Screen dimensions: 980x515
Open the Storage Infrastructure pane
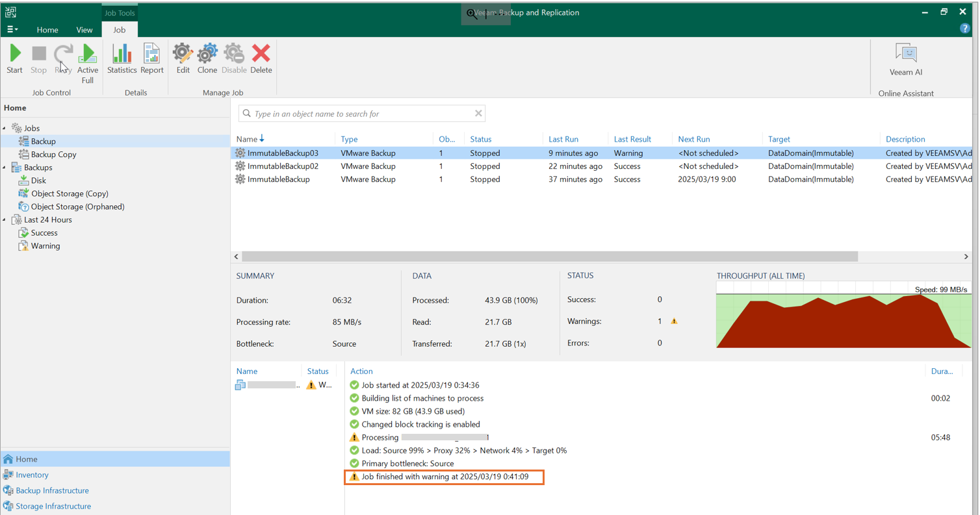tap(115, 506)
